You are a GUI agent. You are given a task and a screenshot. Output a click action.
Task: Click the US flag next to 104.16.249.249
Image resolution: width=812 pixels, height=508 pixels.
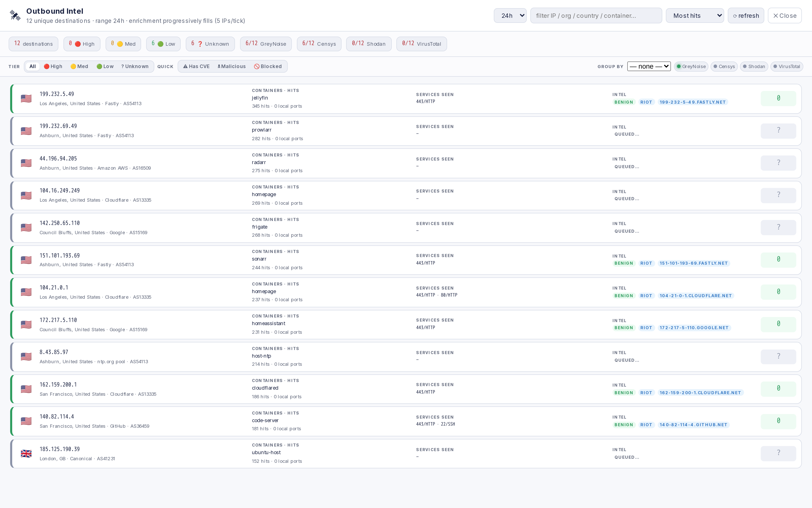tap(26, 195)
